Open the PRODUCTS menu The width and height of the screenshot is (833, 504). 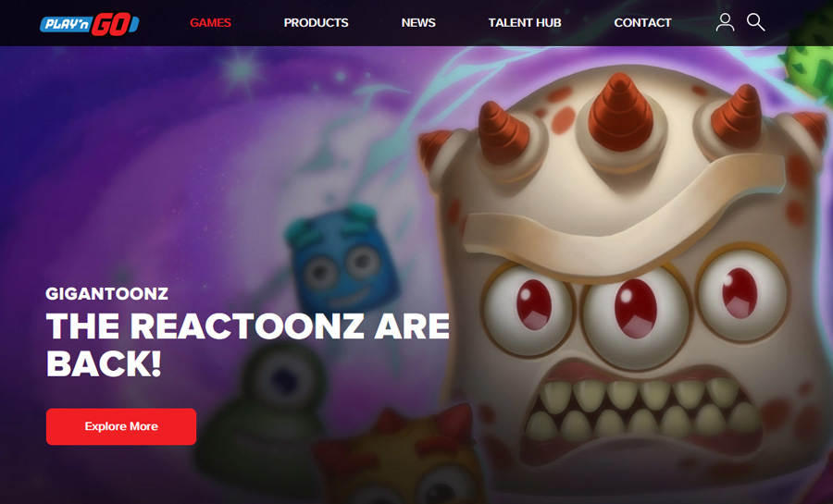[x=317, y=23]
